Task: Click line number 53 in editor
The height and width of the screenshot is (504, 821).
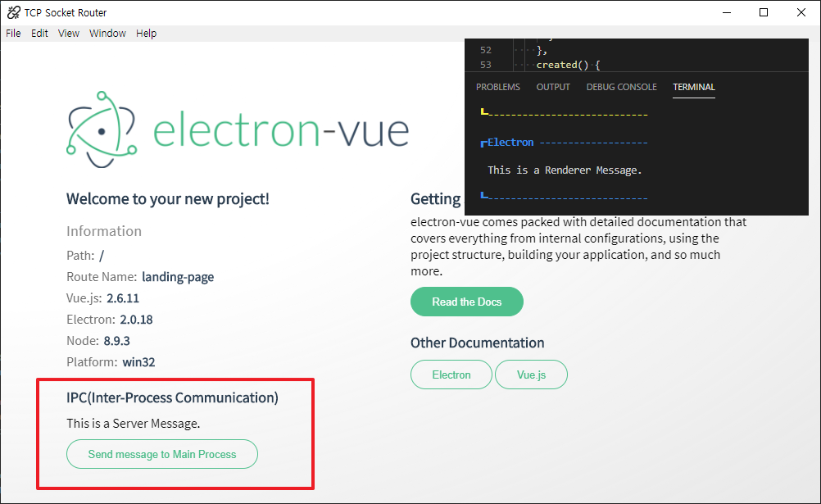Action: [486, 65]
